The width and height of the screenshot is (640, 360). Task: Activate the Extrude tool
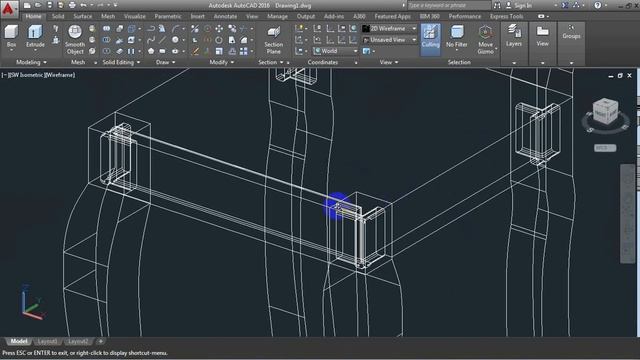[35, 36]
